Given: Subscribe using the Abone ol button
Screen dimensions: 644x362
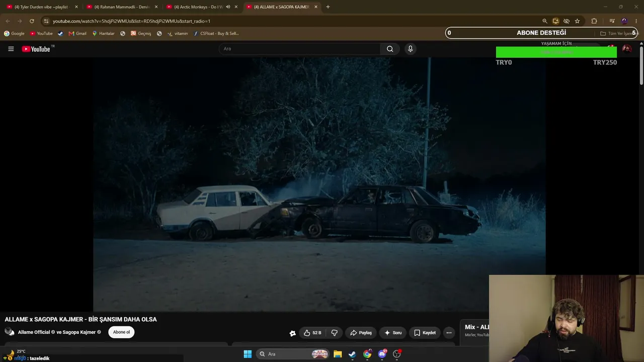Looking at the screenshot, I should click(121, 332).
